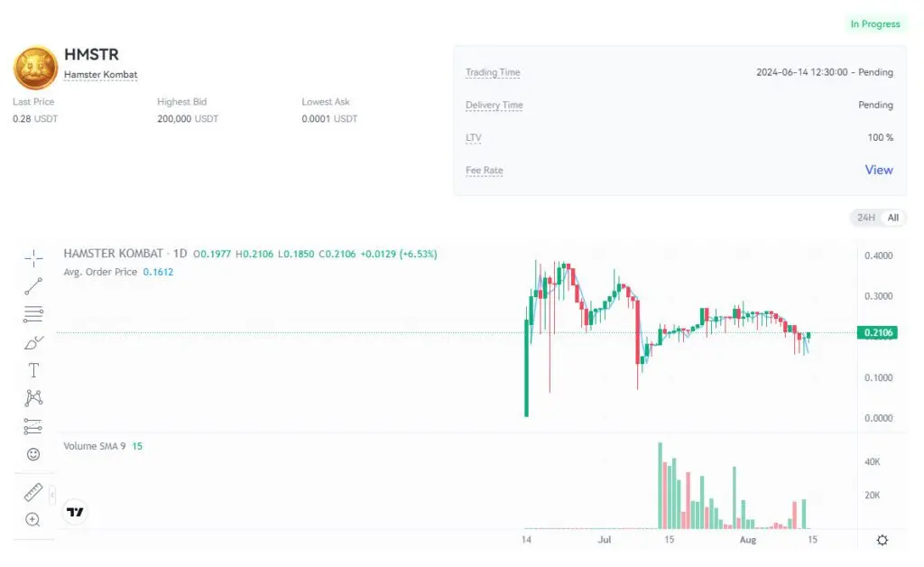The height and width of the screenshot is (567, 924).
Task: Select the crosshair cursor tool
Action: [x=33, y=258]
